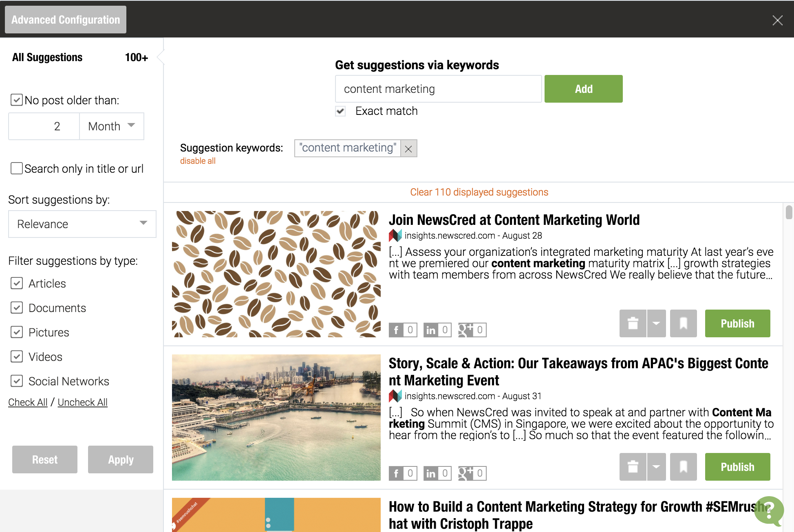
Task: Delete the NewsCred Content Marketing World suggestion
Action: pos(633,323)
